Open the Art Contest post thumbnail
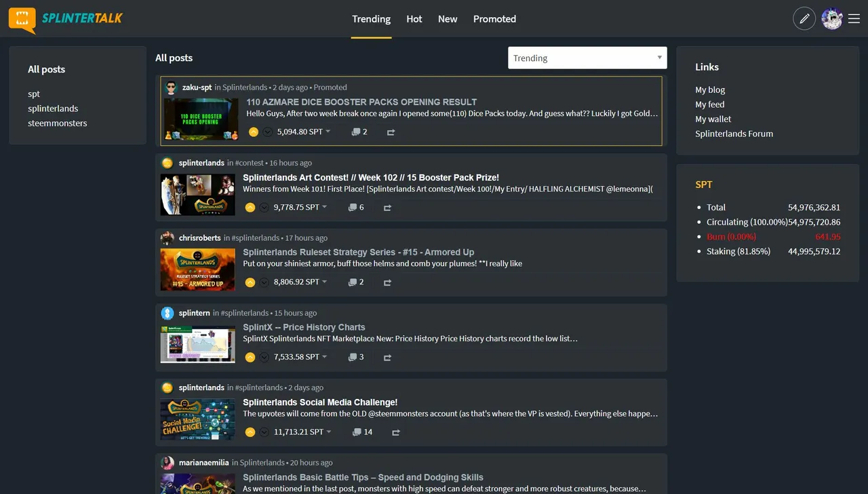Image resolution: width=868 pixels, height=494 pixels. pos(198,195)
